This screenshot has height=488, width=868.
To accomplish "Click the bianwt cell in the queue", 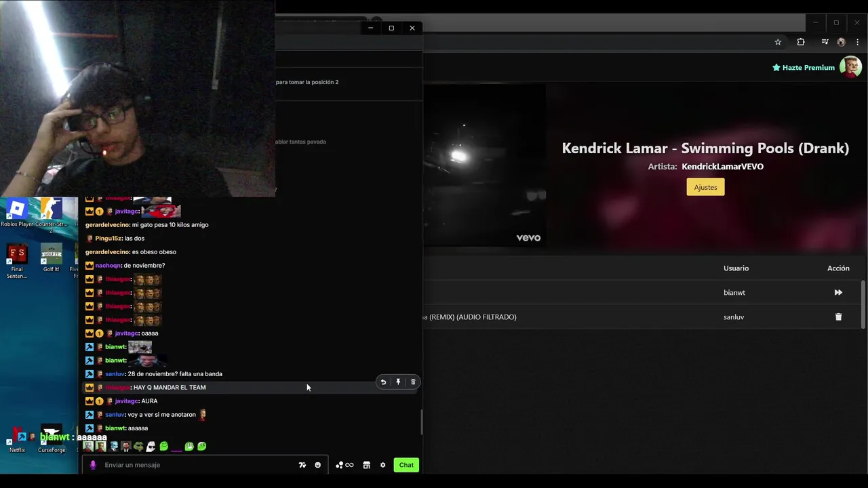I will coord(734,293).
